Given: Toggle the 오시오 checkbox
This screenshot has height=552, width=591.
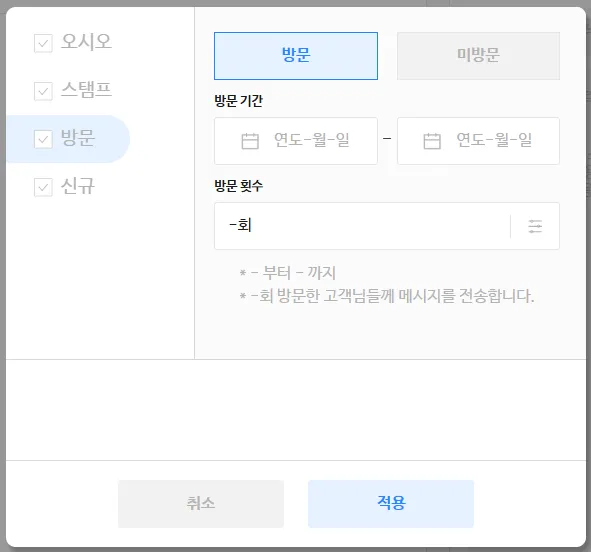Looking at the screenshot, I should coord(43,43).
